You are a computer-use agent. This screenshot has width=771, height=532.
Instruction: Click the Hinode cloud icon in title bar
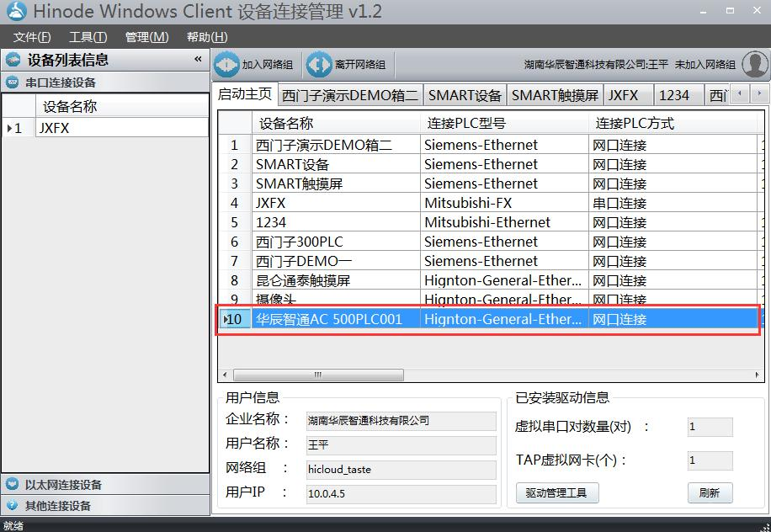(x=19, y=12)
